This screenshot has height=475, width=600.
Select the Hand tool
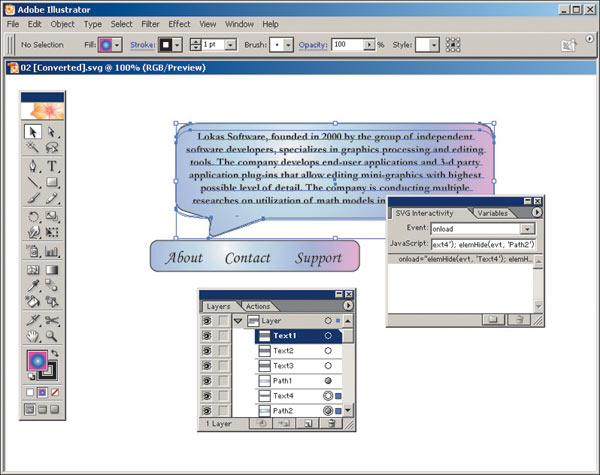(x=33, y=337)
